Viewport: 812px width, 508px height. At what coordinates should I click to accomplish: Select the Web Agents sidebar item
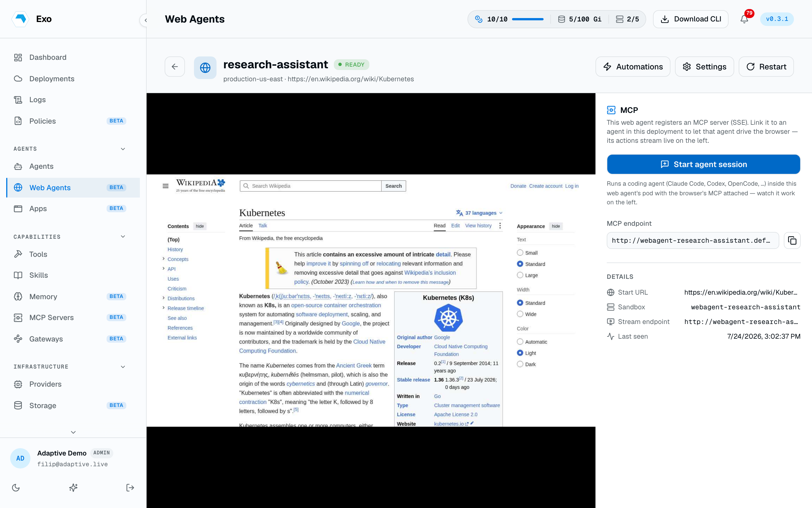point(73,187)
